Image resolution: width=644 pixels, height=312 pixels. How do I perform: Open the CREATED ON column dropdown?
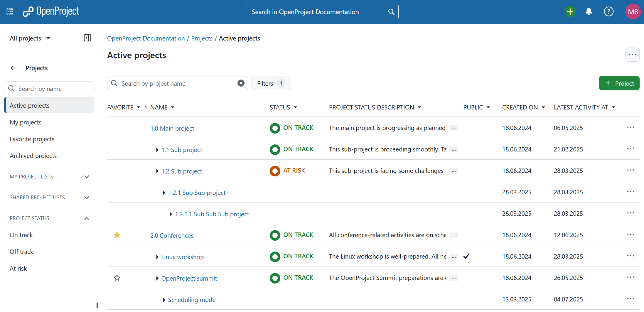(543, 107)
